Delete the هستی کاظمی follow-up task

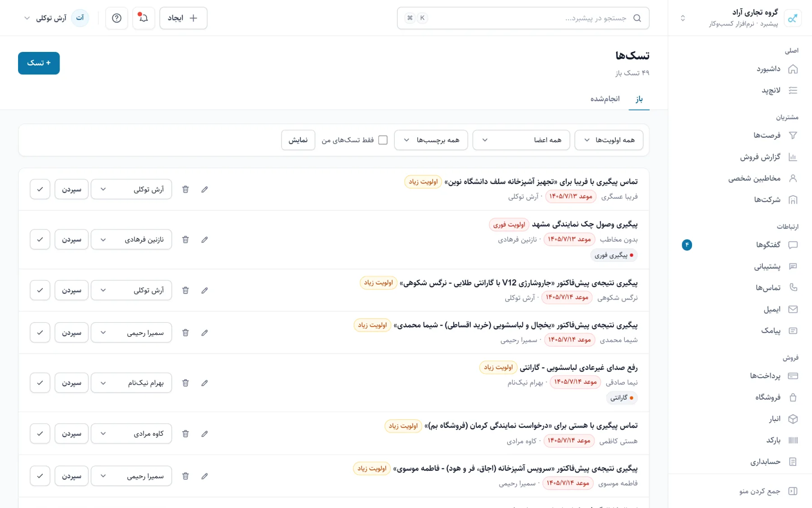185,433
